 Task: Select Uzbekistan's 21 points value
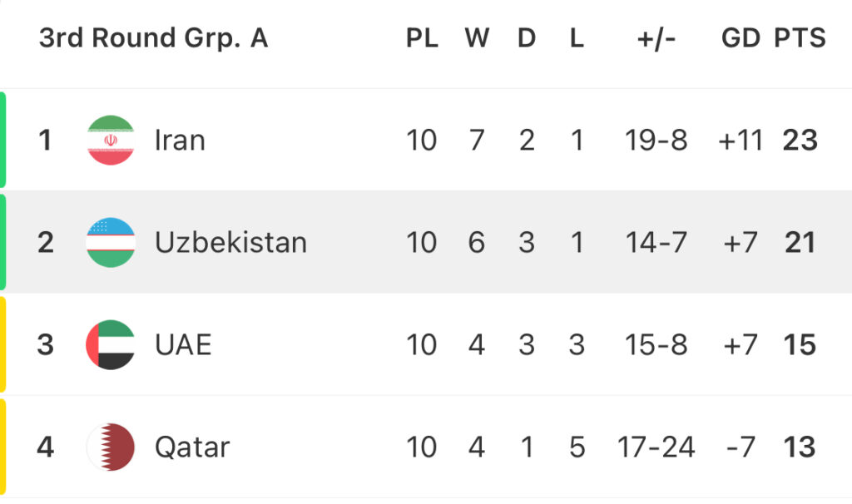click(x=800, y=242)
